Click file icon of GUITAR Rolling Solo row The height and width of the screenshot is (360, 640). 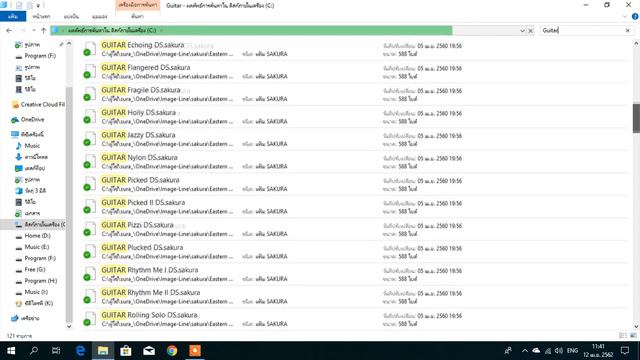click(x=90, y=319)
